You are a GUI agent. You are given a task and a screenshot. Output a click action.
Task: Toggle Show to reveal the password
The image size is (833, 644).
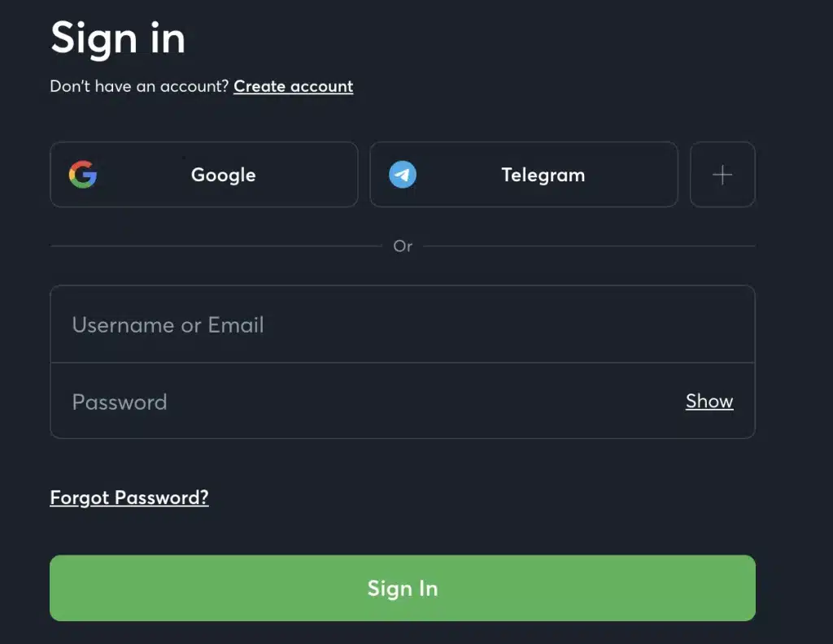pos(709,401)
